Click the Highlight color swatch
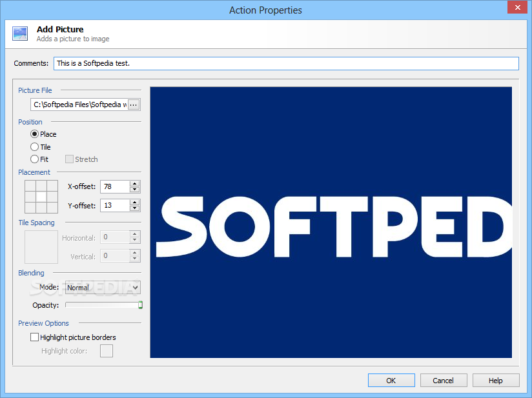532x398 pixels. coord(106,351)
